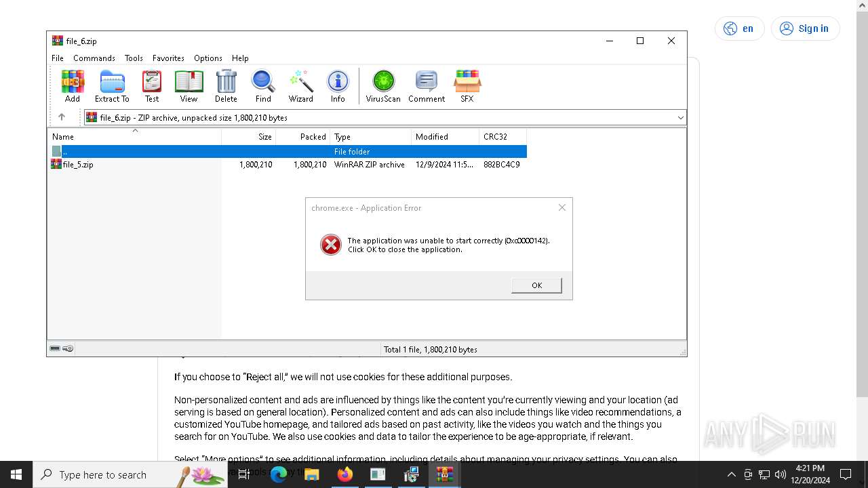868x488 pixels.
Task: Click the 'Total 1 file, 1,800,210 bytes' status text
Action: pyautogui.click(x=431, y=350)
